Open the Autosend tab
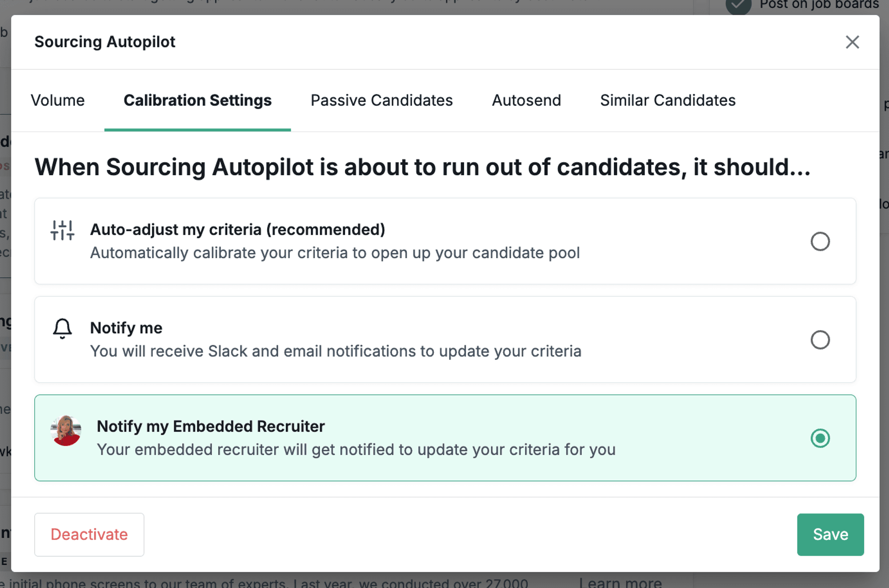Viewport: 889px width, 588px height. (526, 100)
